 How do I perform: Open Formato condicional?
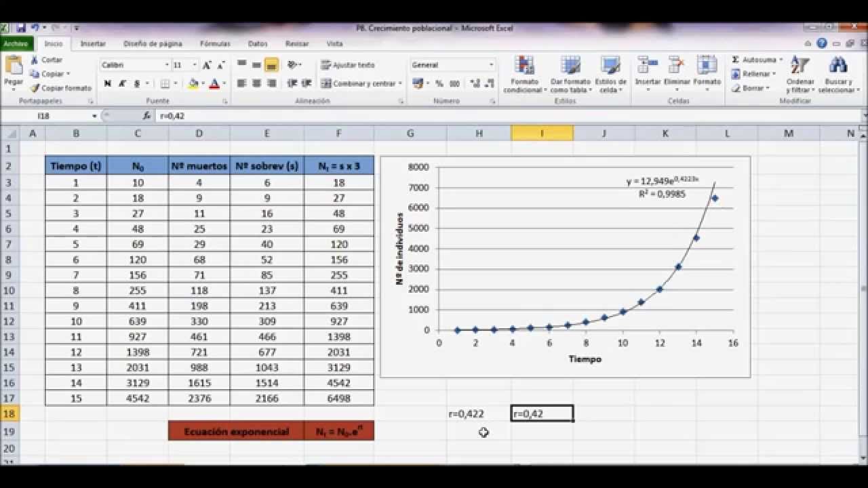click(x=524, y=75)
